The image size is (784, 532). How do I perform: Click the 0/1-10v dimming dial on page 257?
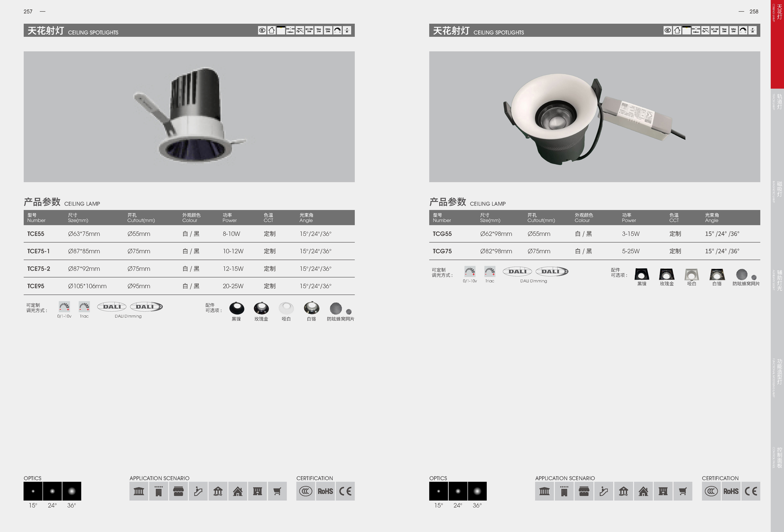click(x=64, y=307)
